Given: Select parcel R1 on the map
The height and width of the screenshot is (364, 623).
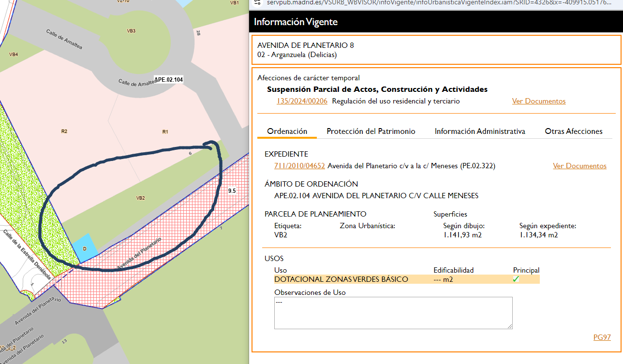Looking at the screenshot, I should click(x=165, y=131).
